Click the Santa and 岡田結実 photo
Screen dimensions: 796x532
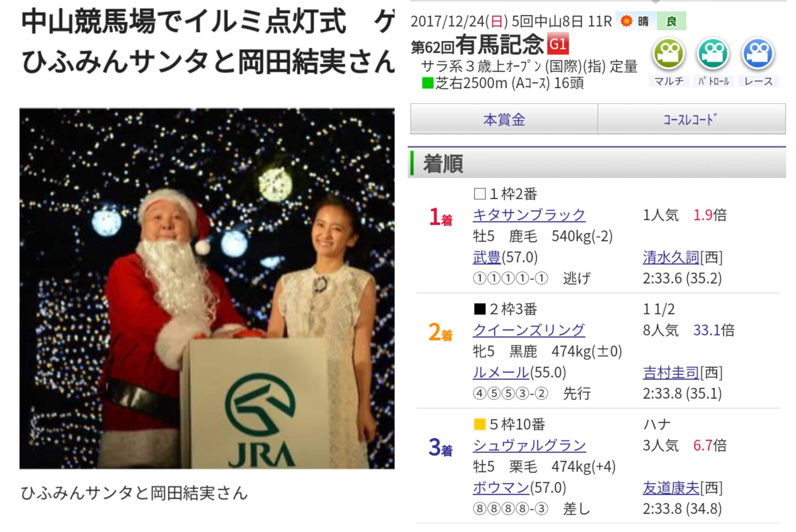(x=207, y=288)
